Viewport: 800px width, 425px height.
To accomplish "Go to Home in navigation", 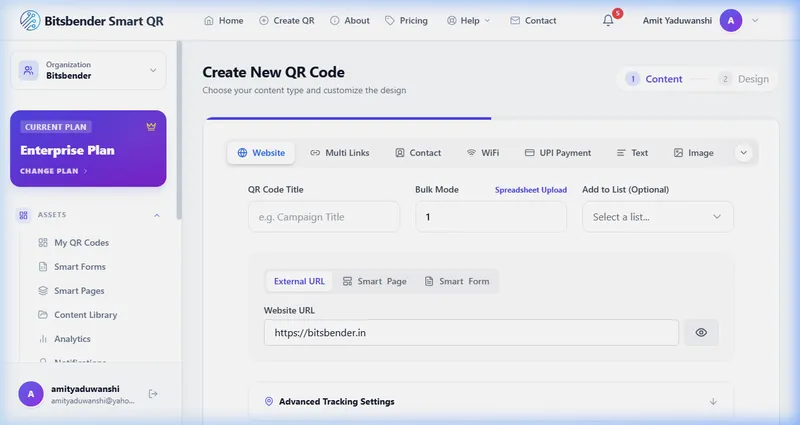I will (x=223, y=20).
